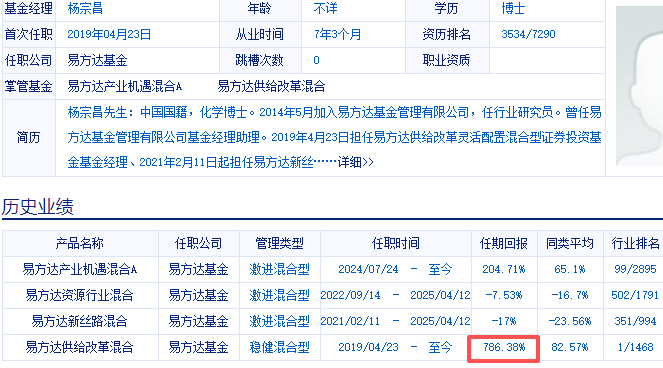Click the highlighted 786.38% tenure return
The width and height of the screenshot is (663, 368).
[x=504, y=347]
